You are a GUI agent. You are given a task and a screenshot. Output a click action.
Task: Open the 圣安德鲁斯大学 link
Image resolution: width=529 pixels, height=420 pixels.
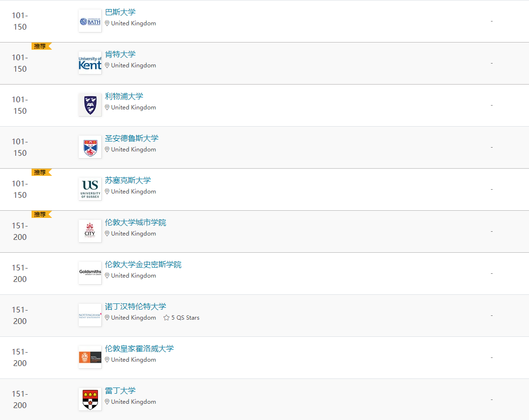click(x=131, y=138)
